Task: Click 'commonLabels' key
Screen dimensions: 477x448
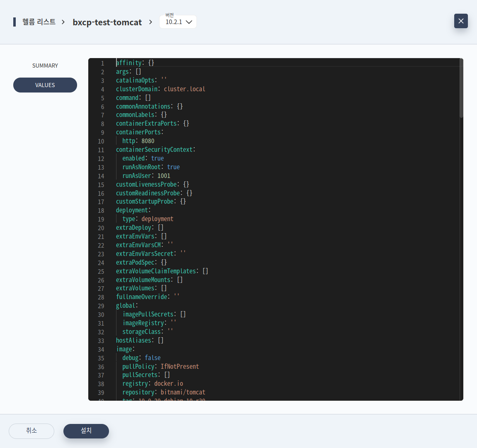Action: point(135,115)
